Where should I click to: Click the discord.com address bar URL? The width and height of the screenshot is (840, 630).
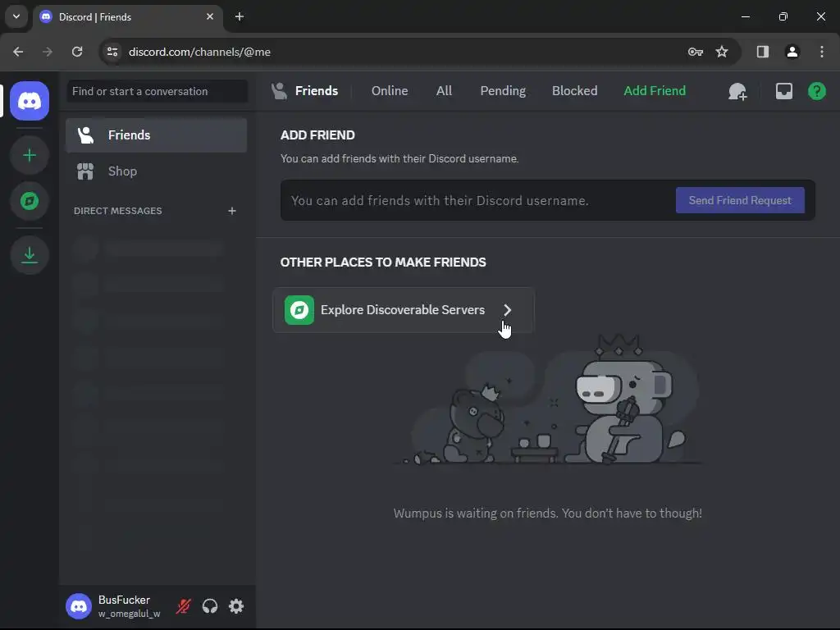pyautogui.click(x=199, y=52)
